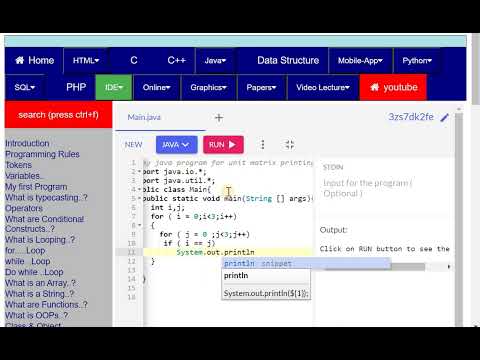Click the 3zs7dk2fe project name
The height and width of the screenshot is (360, 480).
[411, 117]
